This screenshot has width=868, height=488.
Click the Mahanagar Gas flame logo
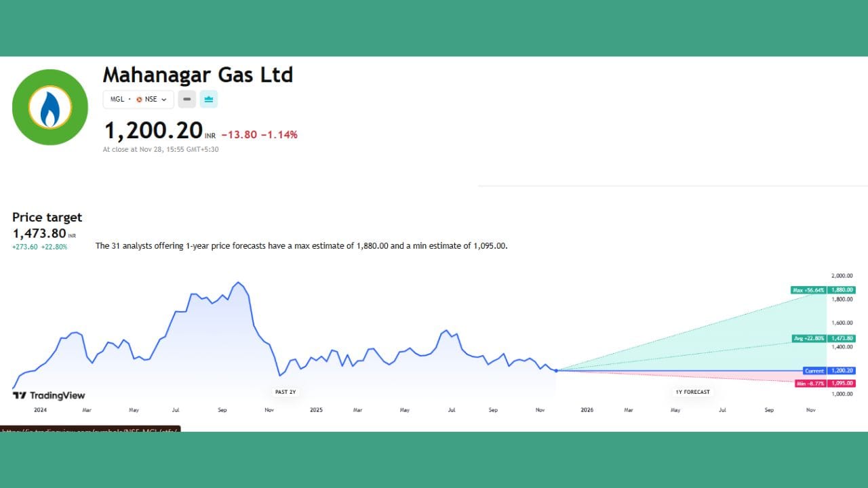pyautogui.click(x=50, y=106)
